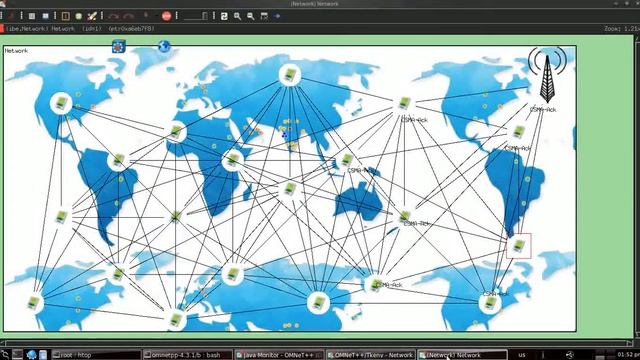This screenshot has width=640, height=360.
Task: Click the globe icon above the network canvas
Action: tap(164, 46)
